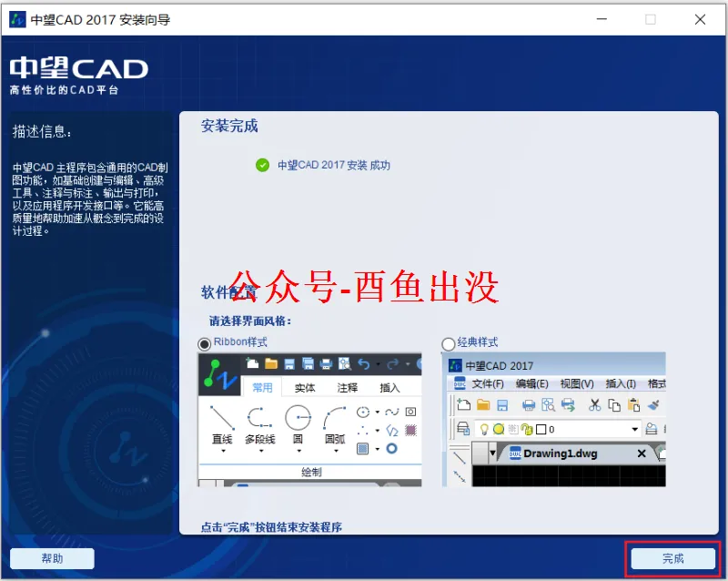This screenshot has width=728, height=581.
Task: Click the Ribbon style preview image
Action: pyautogui.click(x=309, y=420)
